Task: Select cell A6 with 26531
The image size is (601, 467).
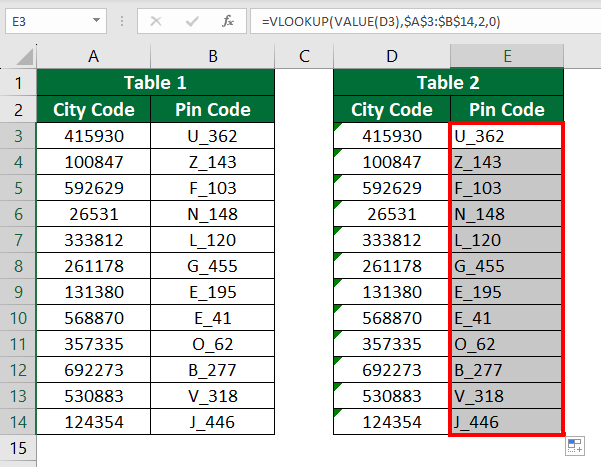Action: pos(94,214)
